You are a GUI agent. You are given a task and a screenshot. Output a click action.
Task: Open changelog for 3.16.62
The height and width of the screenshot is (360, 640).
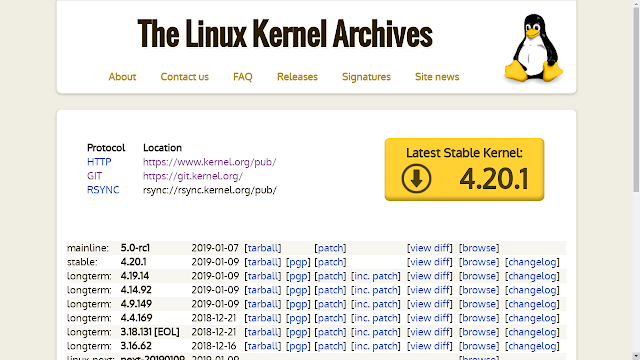(x=532, y=346)
